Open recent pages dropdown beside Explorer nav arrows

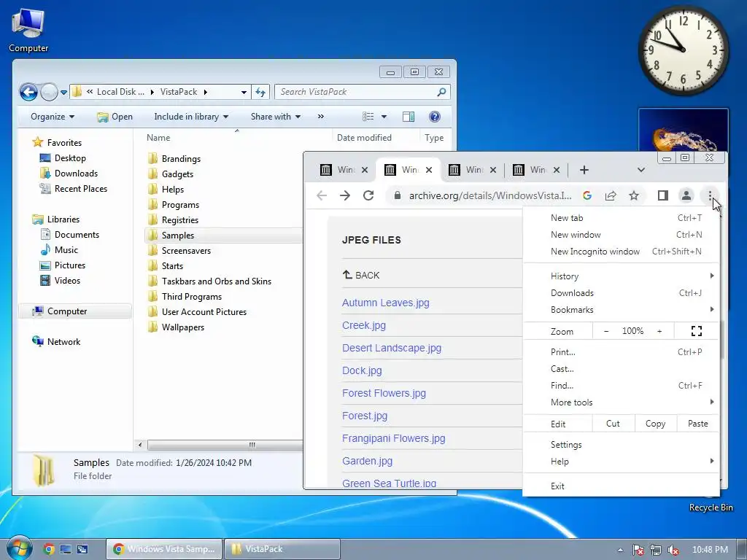click(64, 93)
